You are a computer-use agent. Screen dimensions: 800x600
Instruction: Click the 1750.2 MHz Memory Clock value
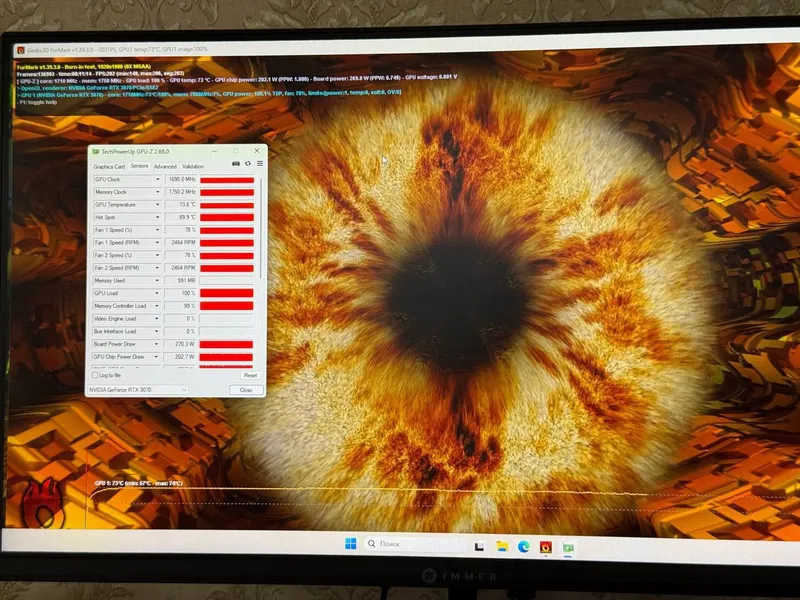pyautogui.click(x=181, y=192)
